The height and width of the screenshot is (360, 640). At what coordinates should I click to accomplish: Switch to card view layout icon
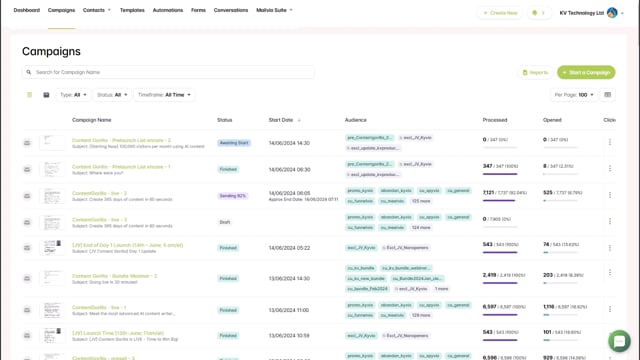pos(46,95)
